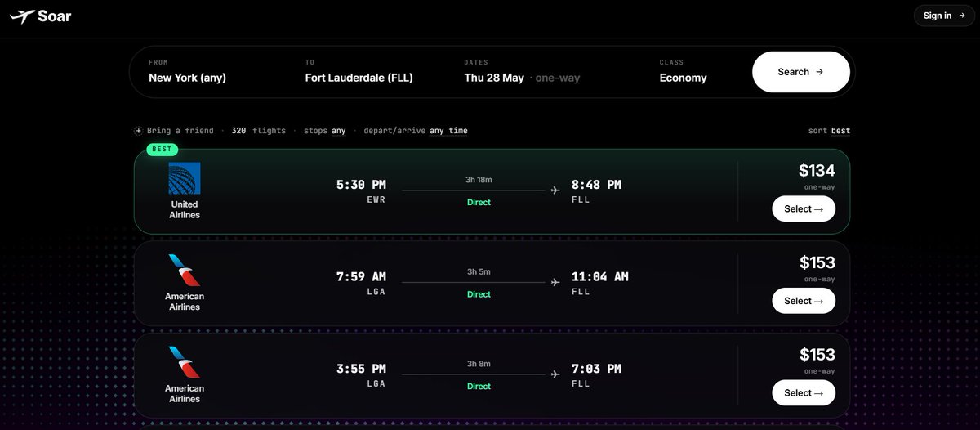Select the 3:55 PM American Airlines flight
This screenshot has height=430, width=980.
pyautogui.click(x=804, y=392)
